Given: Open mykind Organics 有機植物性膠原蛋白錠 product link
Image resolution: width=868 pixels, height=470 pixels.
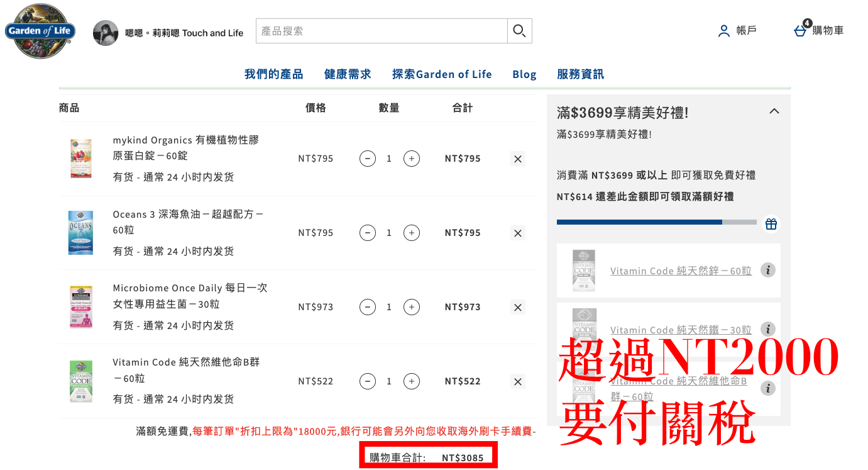Looking at the screenshot, I should click(x=186, y=148).
